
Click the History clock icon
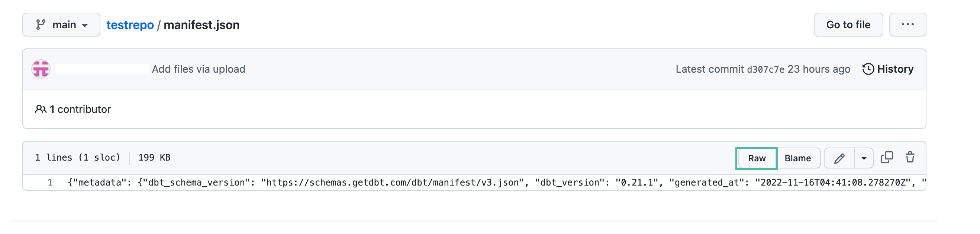(x=868, y=69)
